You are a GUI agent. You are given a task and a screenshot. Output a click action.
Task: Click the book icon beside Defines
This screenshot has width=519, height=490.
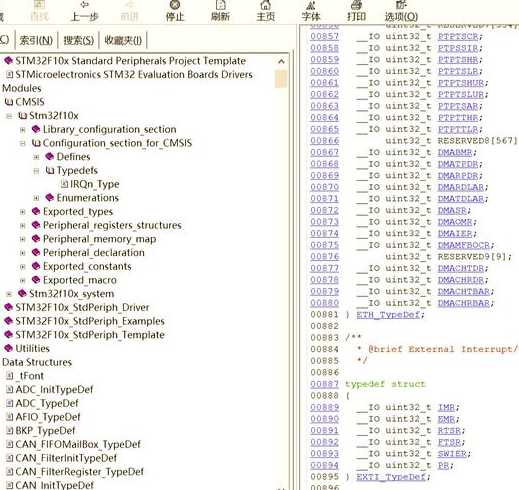pos(50,157)
